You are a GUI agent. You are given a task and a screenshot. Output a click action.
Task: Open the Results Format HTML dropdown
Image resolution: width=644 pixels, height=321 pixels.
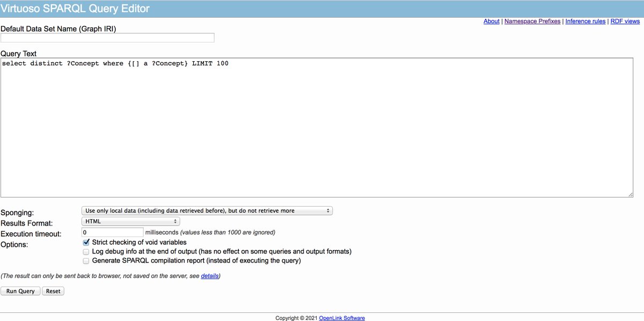click(130, 221)
